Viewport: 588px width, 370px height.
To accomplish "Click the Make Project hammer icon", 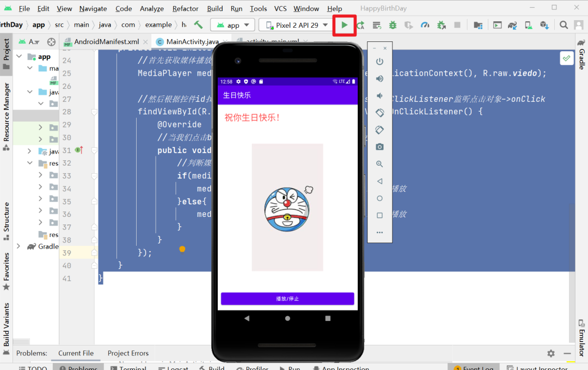I will click(198, 25).
